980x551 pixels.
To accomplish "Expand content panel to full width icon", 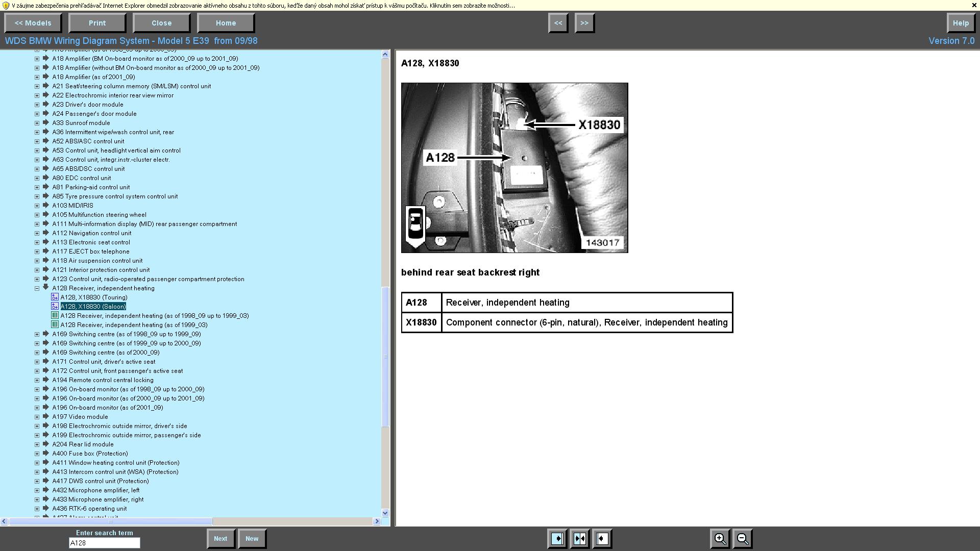I will [x=602, y=539].
